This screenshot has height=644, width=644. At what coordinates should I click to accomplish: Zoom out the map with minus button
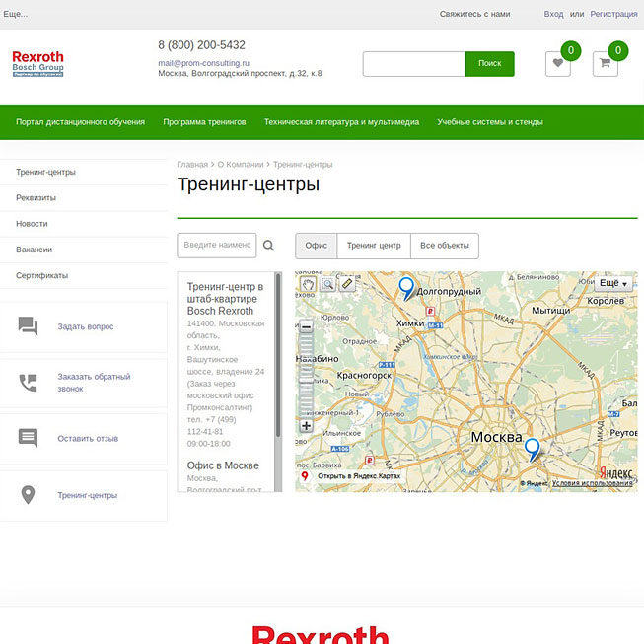(306, 326)
